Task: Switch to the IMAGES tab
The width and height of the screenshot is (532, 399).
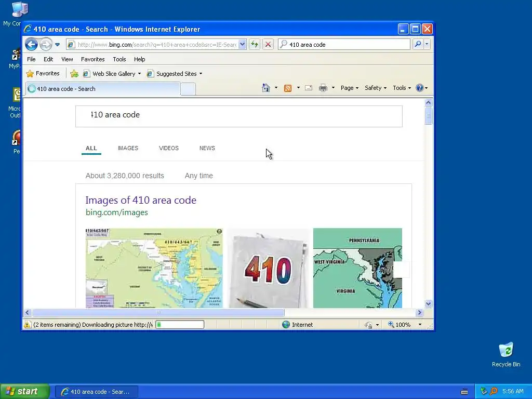Action: [x=128, y=148]
